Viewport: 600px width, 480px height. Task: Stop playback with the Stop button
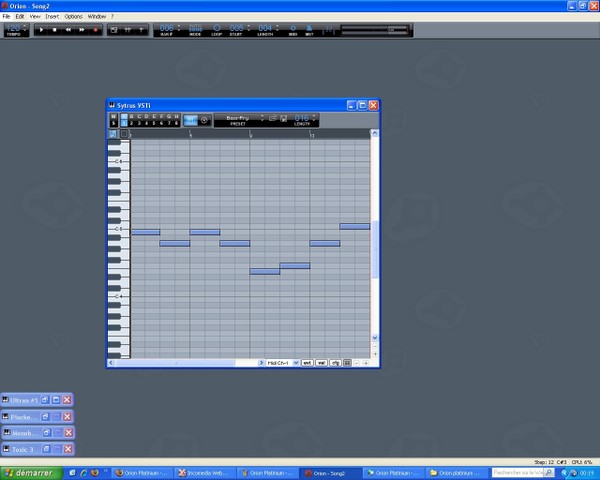coord(55,29)
